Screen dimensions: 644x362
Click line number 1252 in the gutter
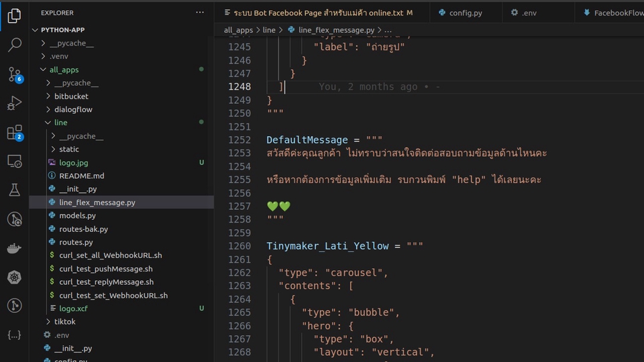coord(239,140)
